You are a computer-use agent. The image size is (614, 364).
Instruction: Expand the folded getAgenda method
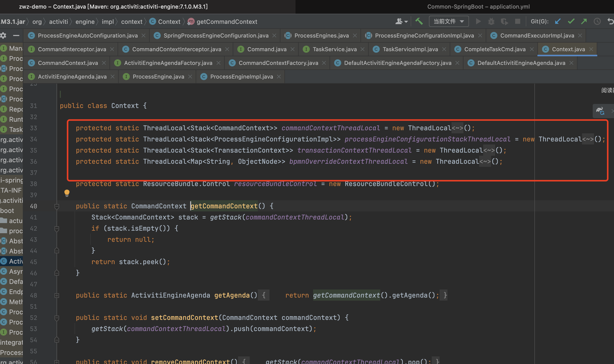57,295
